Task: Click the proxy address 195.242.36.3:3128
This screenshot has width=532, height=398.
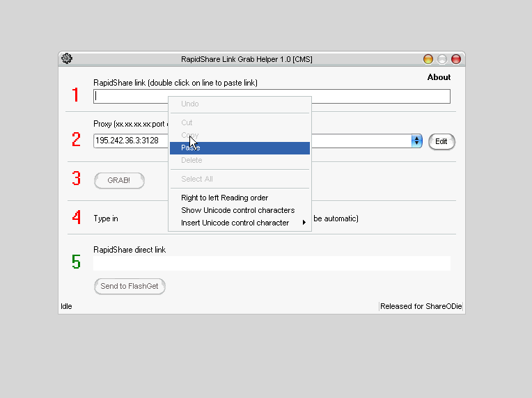Action: pyautogui.click(x=127, y=141)
